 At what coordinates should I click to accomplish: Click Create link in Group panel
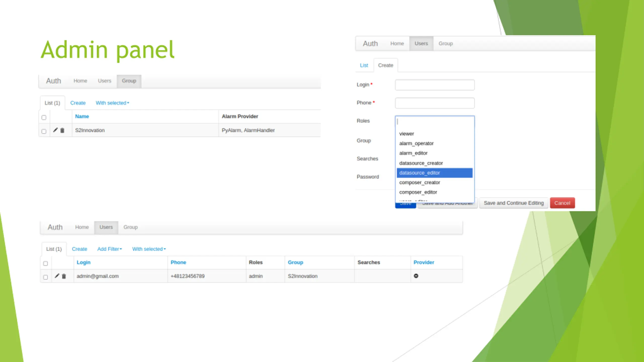(x=78, y=103)
